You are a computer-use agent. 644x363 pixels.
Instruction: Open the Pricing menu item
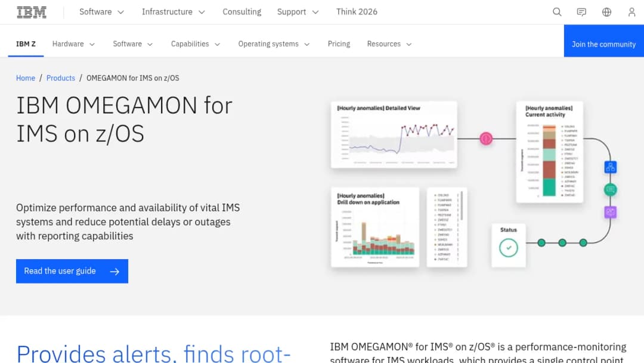(339, 44)
